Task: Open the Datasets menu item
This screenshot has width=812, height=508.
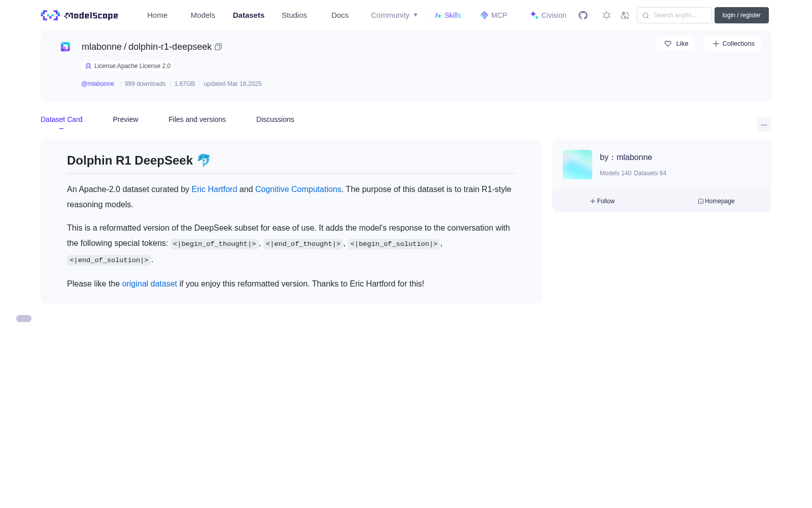Action: [x=249, y=15]
